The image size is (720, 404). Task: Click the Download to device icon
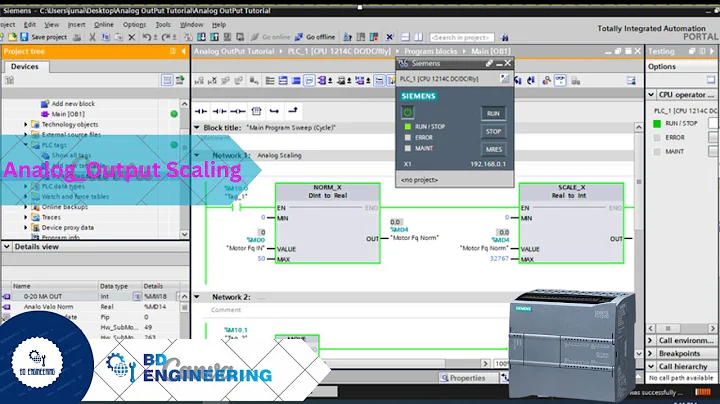pyautogui.click(x=202, y=37)
